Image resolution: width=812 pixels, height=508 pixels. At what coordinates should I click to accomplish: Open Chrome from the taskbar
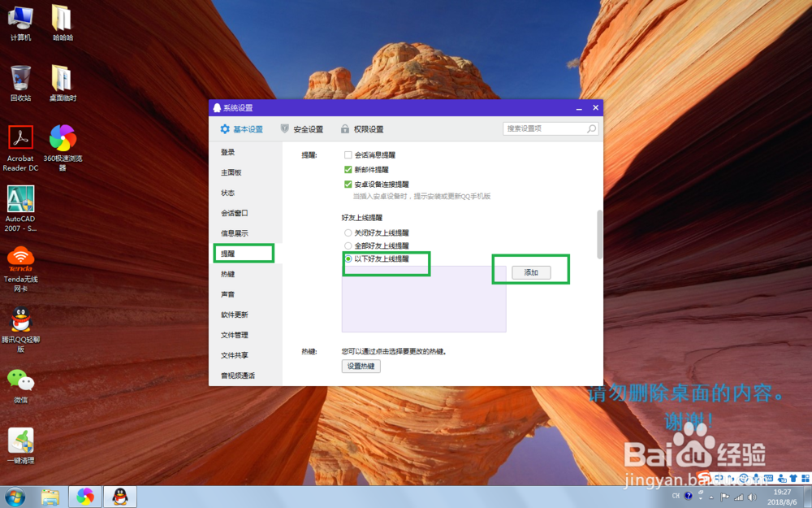(x=84, y=494)
